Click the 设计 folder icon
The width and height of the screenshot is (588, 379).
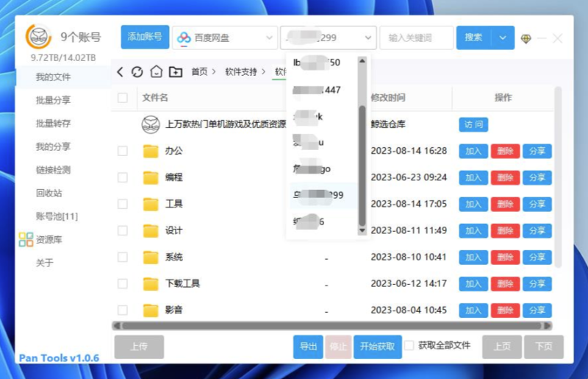click(151, 230)
